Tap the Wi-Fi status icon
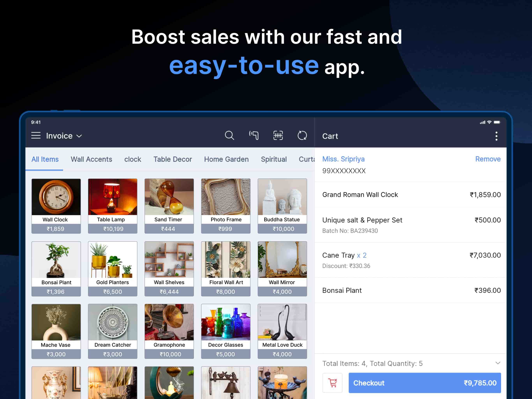 [489, 122]
